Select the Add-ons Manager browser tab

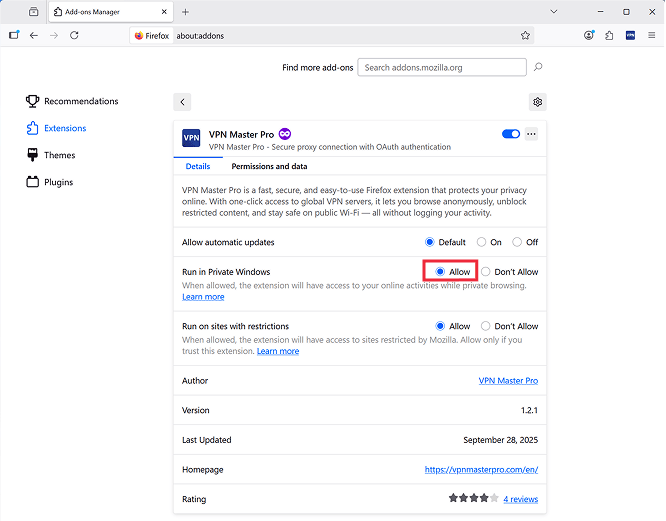pos(111,12)
